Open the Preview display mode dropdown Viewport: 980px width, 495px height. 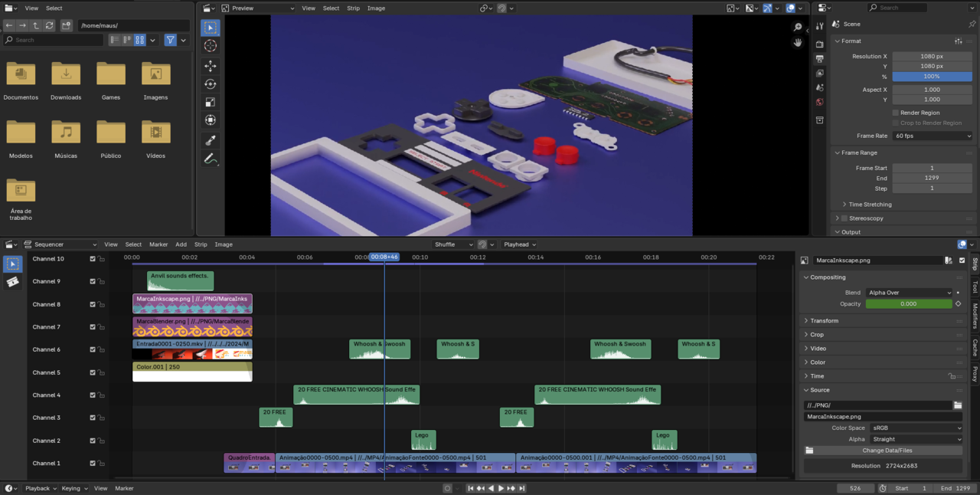click(257, 8)
